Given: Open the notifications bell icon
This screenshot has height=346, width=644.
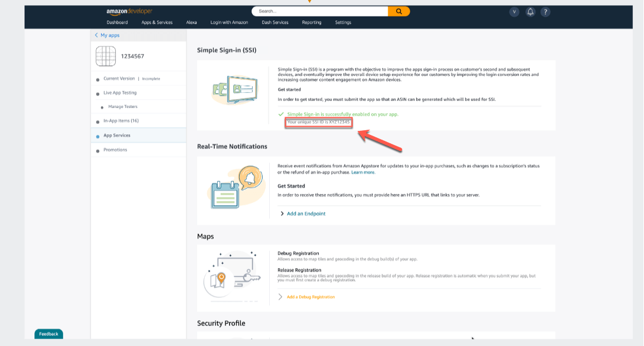Looking at the screenshot, I should pos(530,12).
